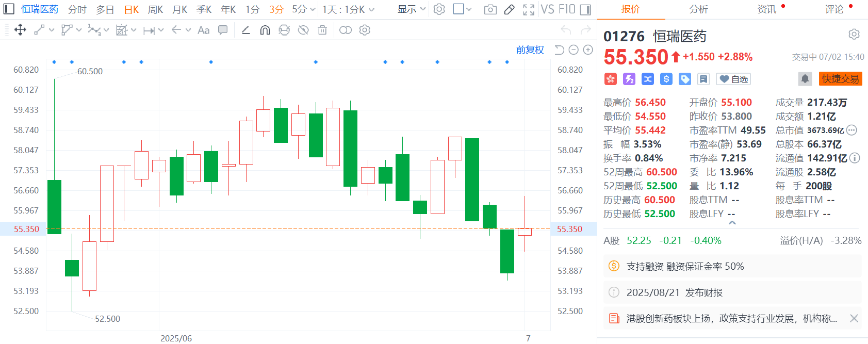Select the 周K chart period
Viewport: 868px width, 344px height.
(155, 9)
